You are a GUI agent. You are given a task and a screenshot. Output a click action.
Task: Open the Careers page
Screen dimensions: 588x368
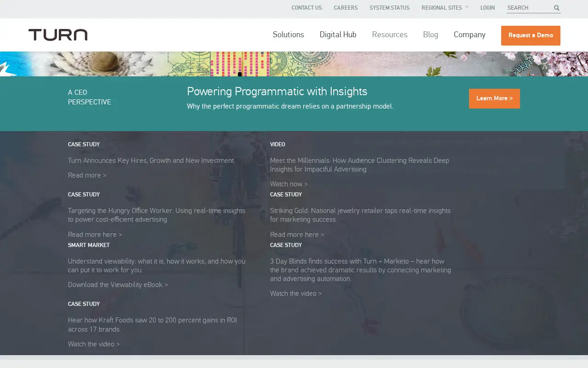[345, 8]
